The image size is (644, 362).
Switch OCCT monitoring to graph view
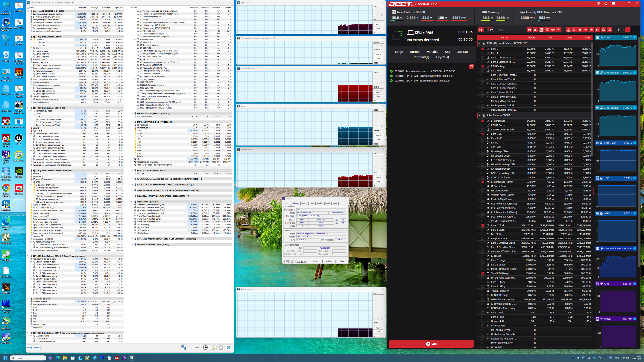pos(492,30)
